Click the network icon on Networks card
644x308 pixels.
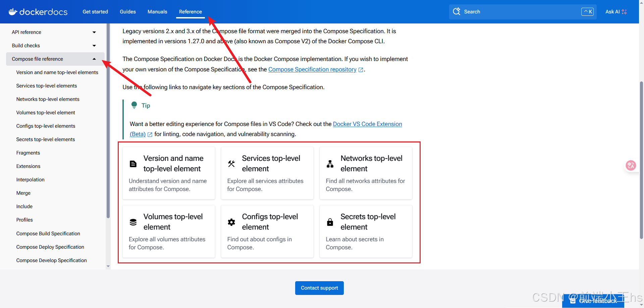(330, 164)
